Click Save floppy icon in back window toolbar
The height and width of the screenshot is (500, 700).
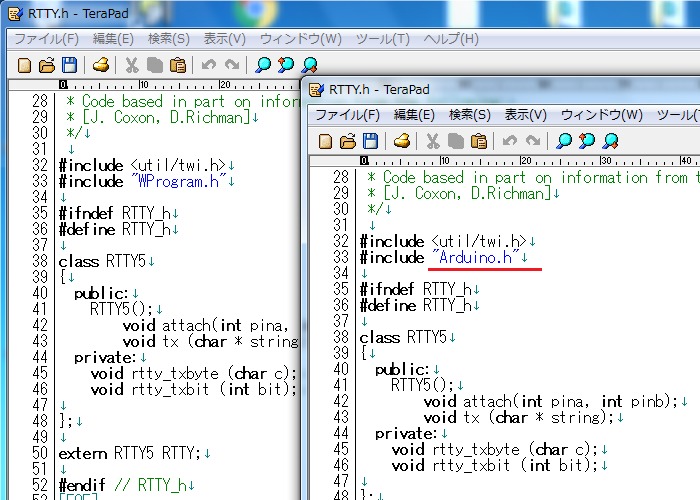[68, 65]
